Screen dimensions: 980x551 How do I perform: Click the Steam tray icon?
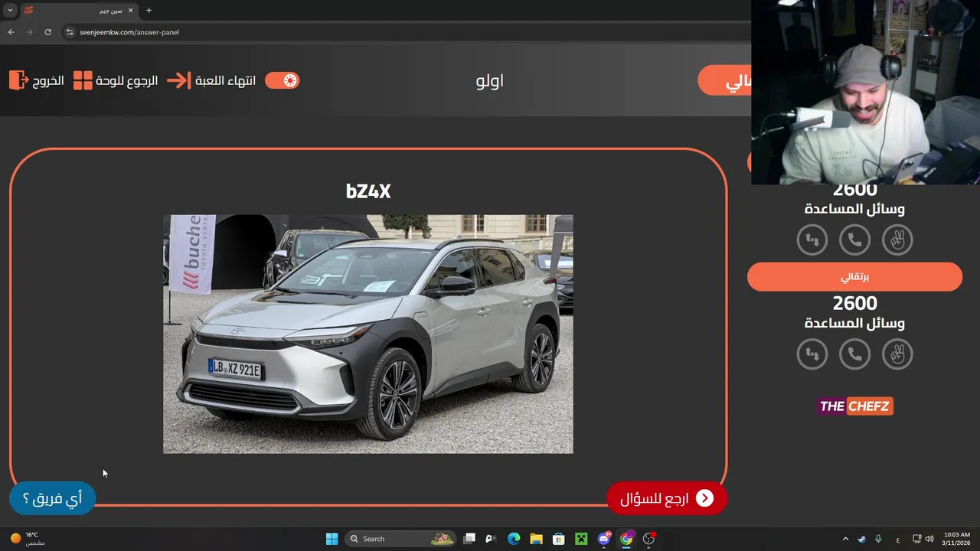point(862,539)
